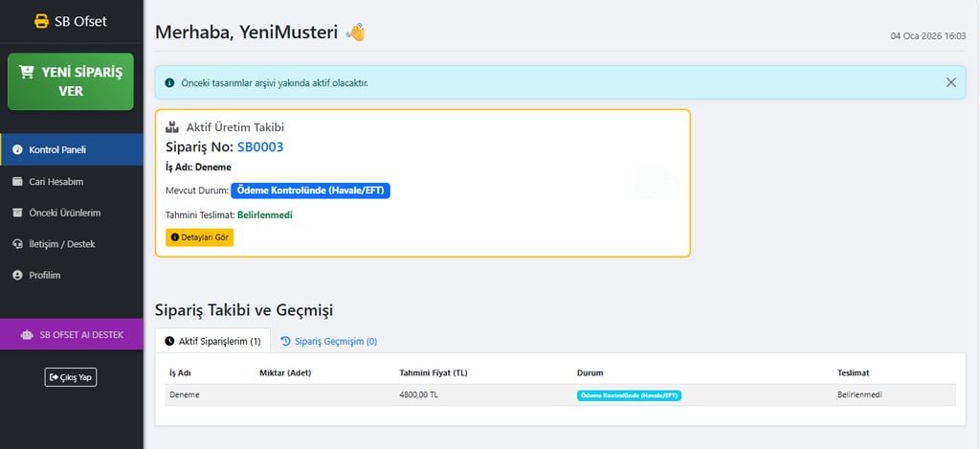Open order number SB0003 link
This screenshot has height=449, width=980.
point(260,146)
